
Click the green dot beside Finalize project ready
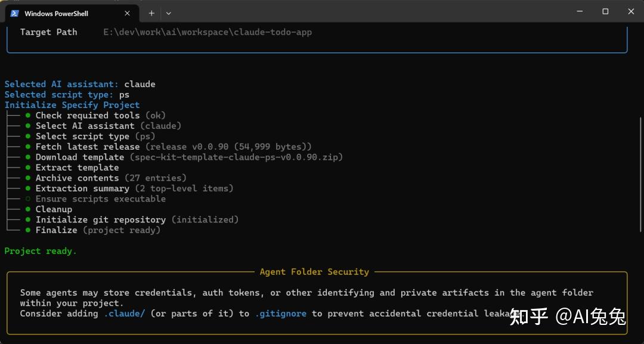(x=27, y=230)
